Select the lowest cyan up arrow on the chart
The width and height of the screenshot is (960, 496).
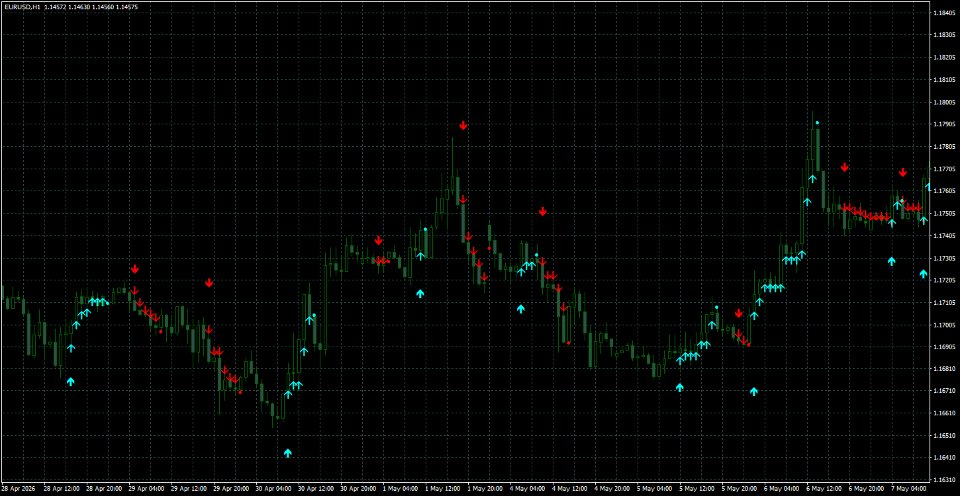(288, 453)
